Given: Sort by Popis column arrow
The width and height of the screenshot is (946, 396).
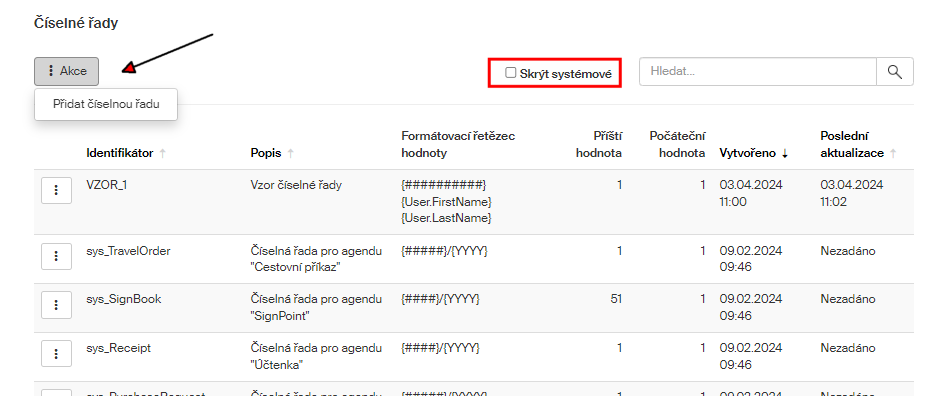Looking at the screenshot, I should tap(291, 153).
